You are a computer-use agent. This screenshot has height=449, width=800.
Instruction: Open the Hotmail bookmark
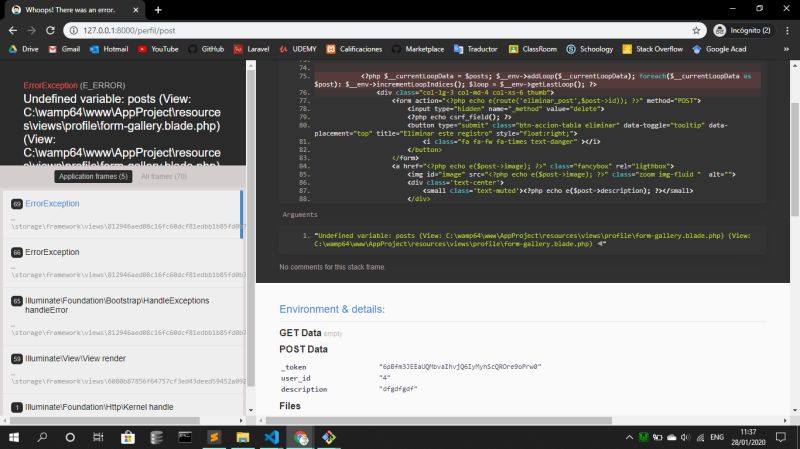109,49
